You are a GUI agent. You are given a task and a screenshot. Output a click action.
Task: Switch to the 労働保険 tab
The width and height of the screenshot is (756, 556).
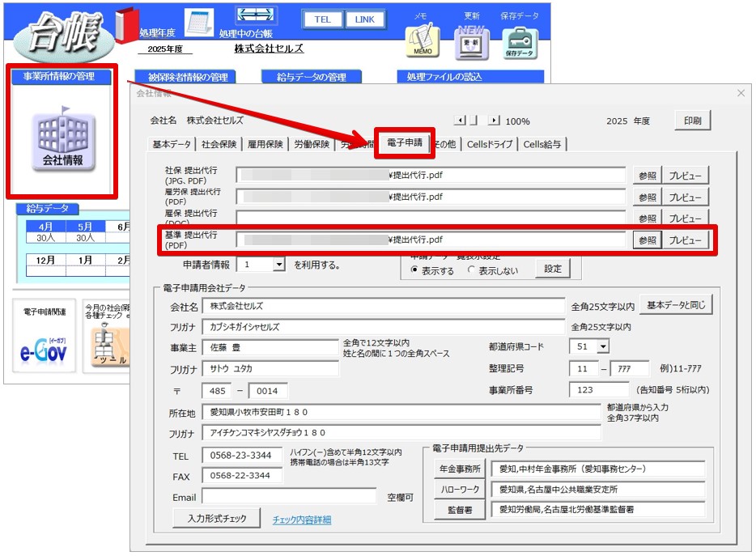[312, 144]
